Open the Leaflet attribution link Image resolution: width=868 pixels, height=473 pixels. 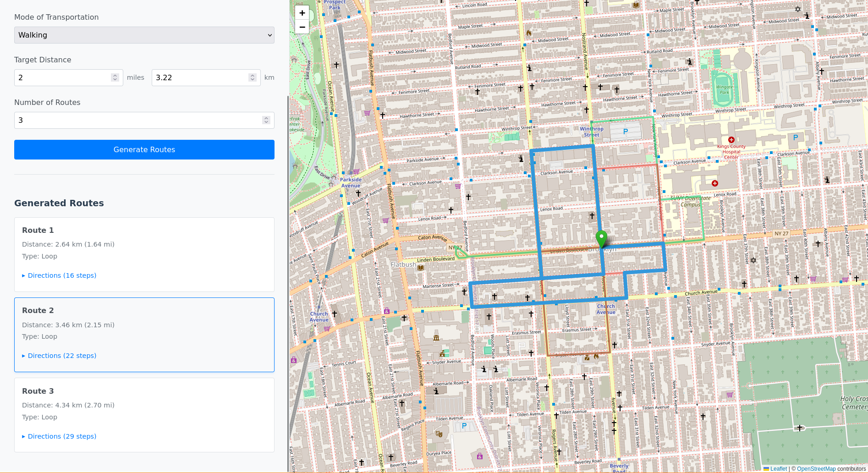778,469
